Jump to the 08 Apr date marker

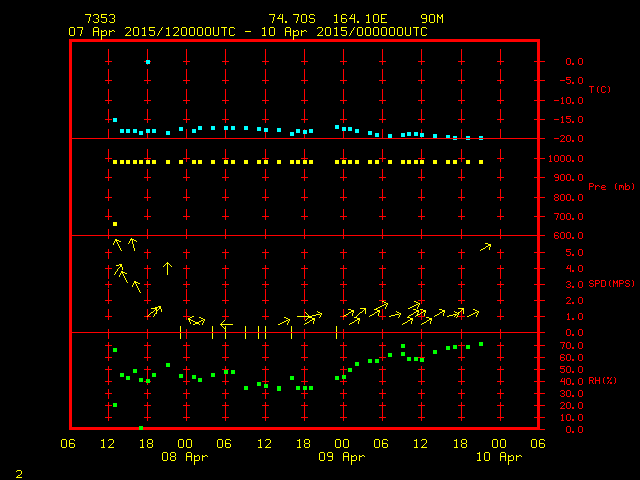tap(185, 456)
